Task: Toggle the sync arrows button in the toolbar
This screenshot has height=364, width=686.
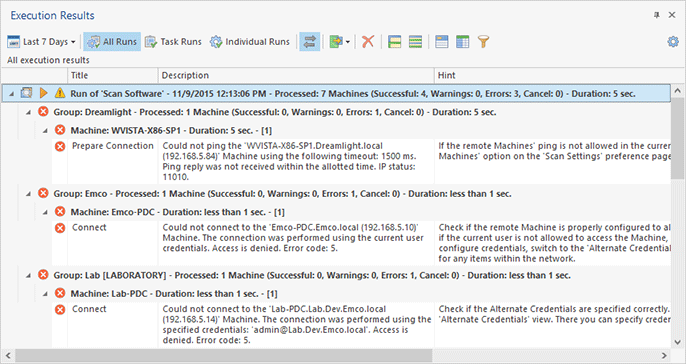Action: (x=309, y=42)
